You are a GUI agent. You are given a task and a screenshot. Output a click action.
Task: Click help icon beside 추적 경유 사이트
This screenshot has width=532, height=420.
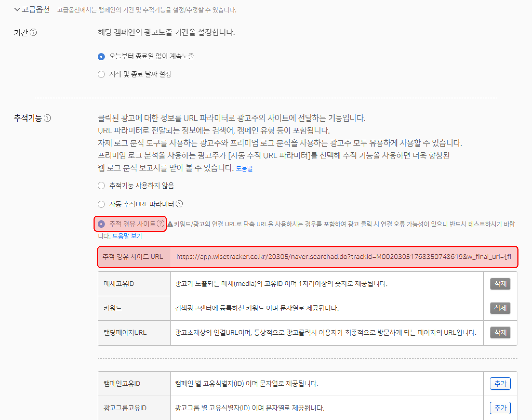(x=161, y=223)
